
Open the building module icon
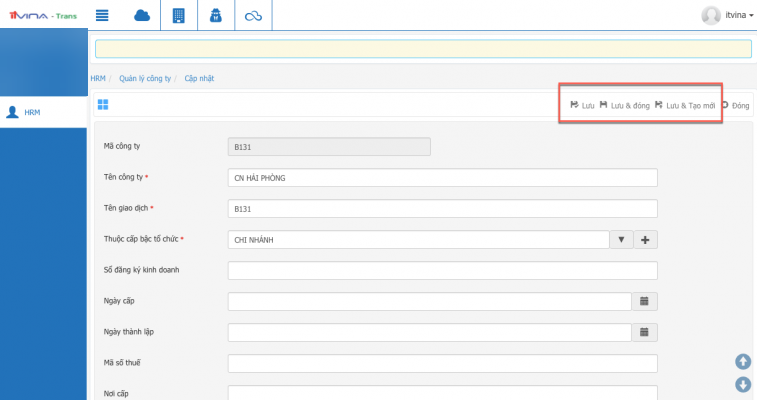coord(179,15)
